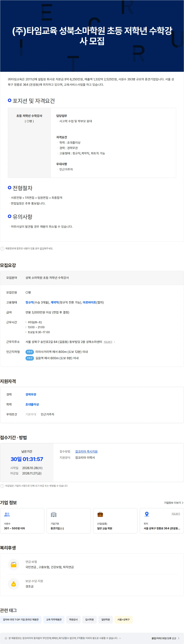
Task: Click the 연봉 3,000만원 이상 salary text
Action: (x=47, y=312)
